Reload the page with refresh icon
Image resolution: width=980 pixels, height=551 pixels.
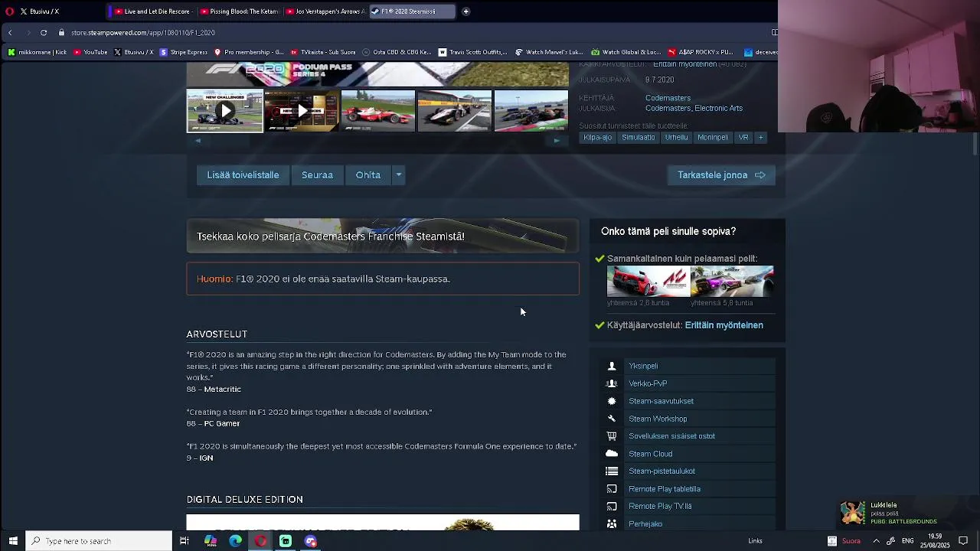(x=44, y=33)
